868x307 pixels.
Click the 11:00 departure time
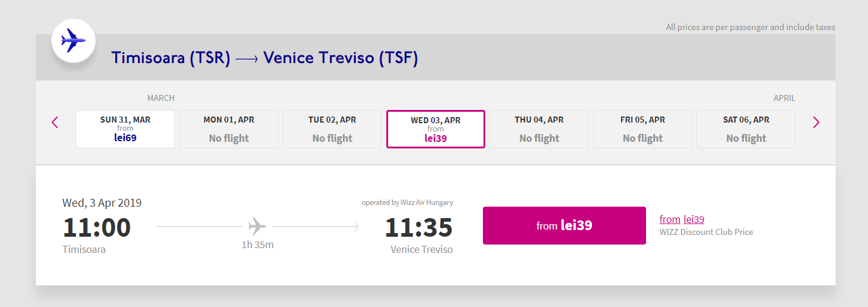click(x=97, y=228)
